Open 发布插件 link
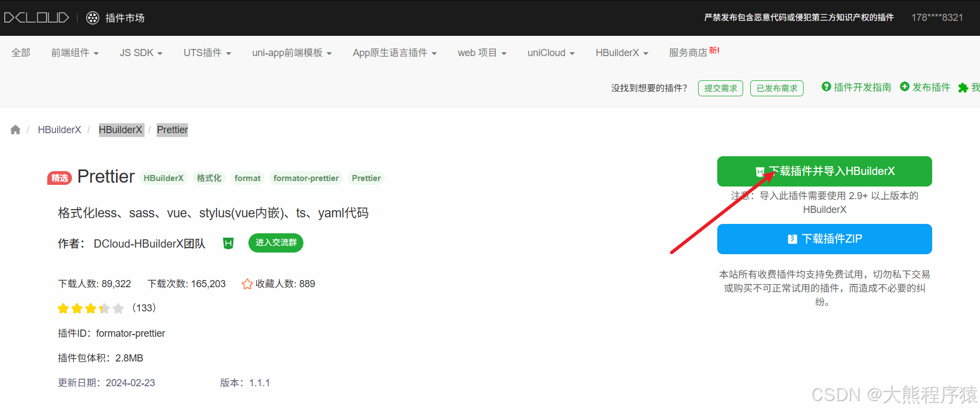Viewport: 980px width, 411px height. pos(931,87)
